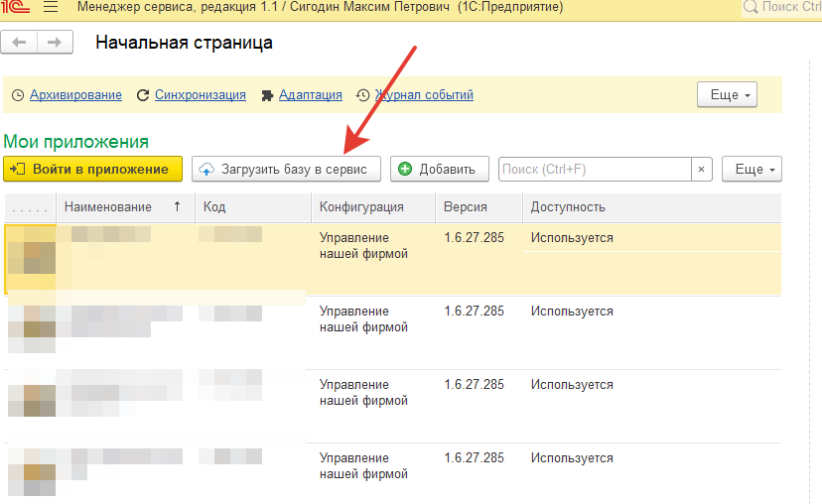Screen dimensions: 822x504
Task: Focus the Поиск (Ctrl+F) input field
Action: point(595,170)
